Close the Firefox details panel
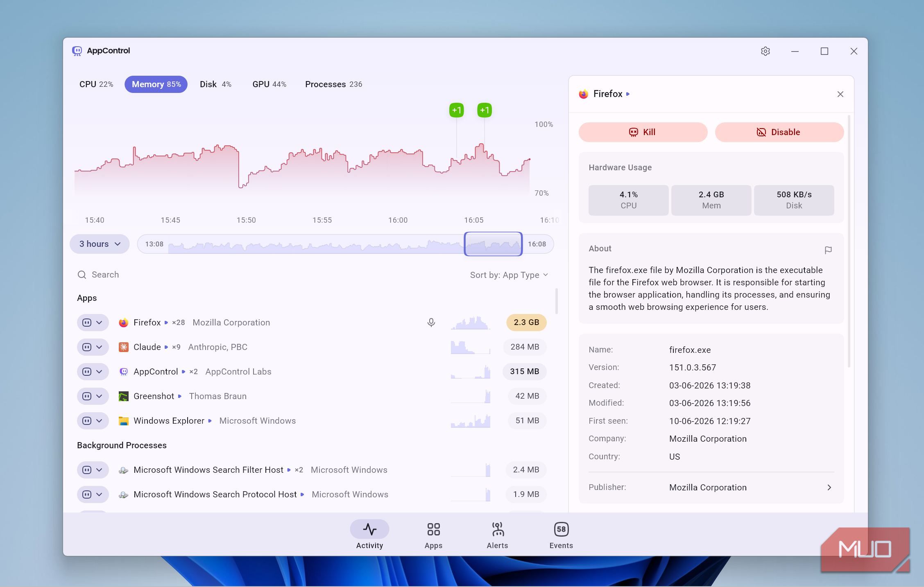This screenshot has height=587, width=924. (840, 94)
